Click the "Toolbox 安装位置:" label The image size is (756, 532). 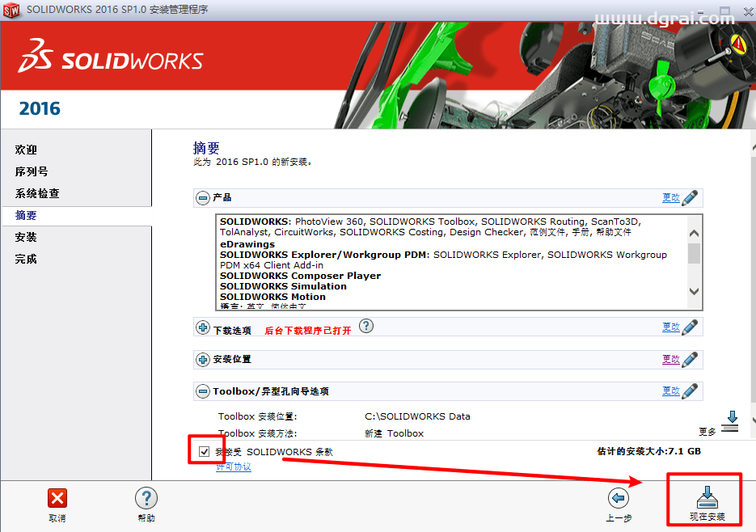point(258,416)
